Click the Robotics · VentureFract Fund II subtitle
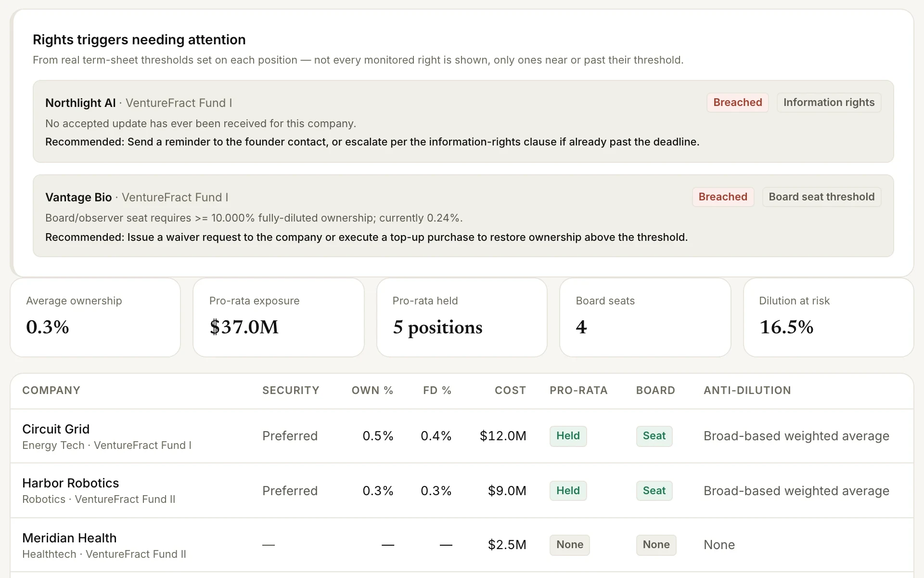Image resolution: width=924 pixels, height=578 pixels. (99, 499)
